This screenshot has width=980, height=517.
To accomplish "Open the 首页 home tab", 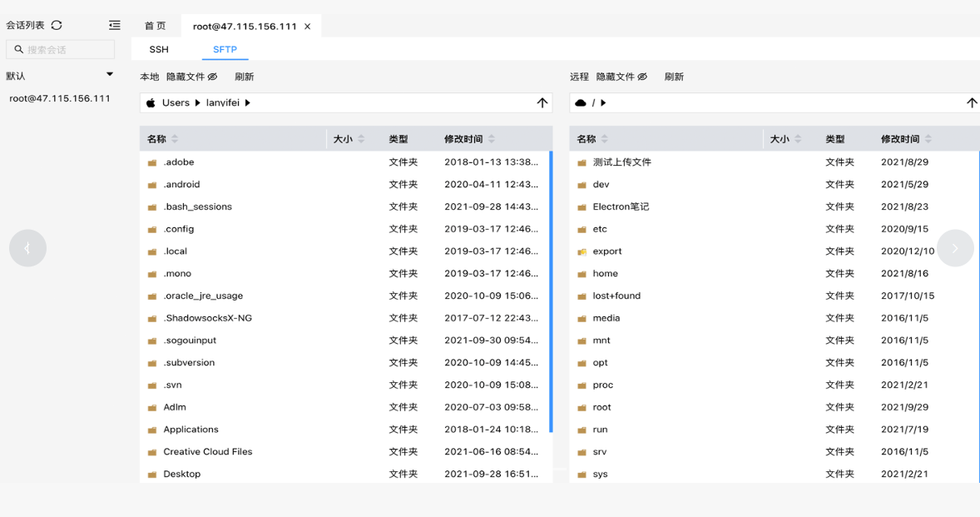I will 155,26.
